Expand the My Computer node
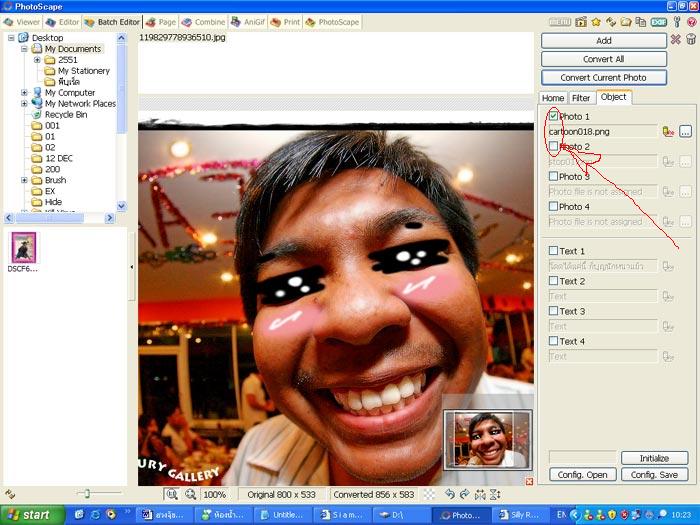700x525 pixels. point(25,92)
